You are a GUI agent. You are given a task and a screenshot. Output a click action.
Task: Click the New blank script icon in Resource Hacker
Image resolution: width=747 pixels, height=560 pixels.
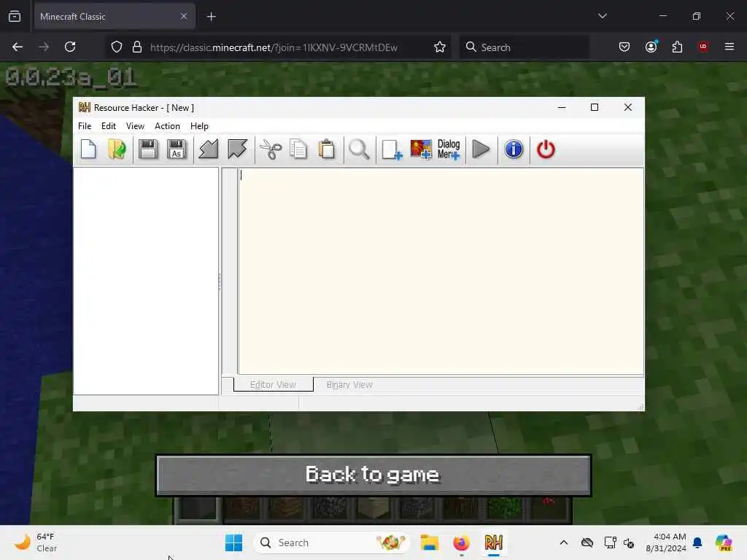click(x=88, y=149)
